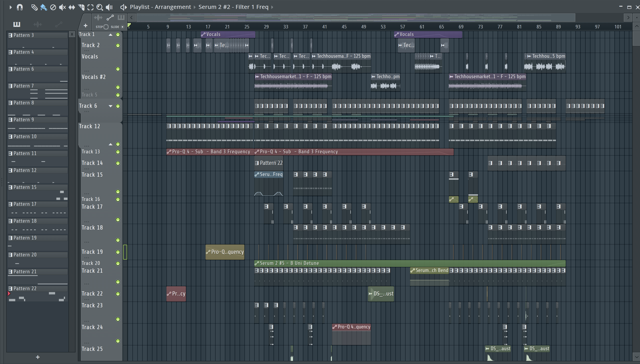Click the speaker icon before Playlist title

124,7
